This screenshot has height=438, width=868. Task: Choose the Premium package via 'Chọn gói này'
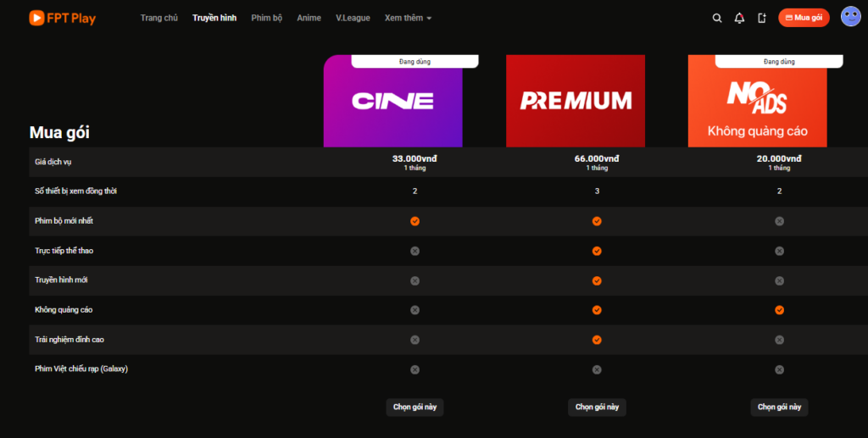pyautogui.click(x=597, y=407)
